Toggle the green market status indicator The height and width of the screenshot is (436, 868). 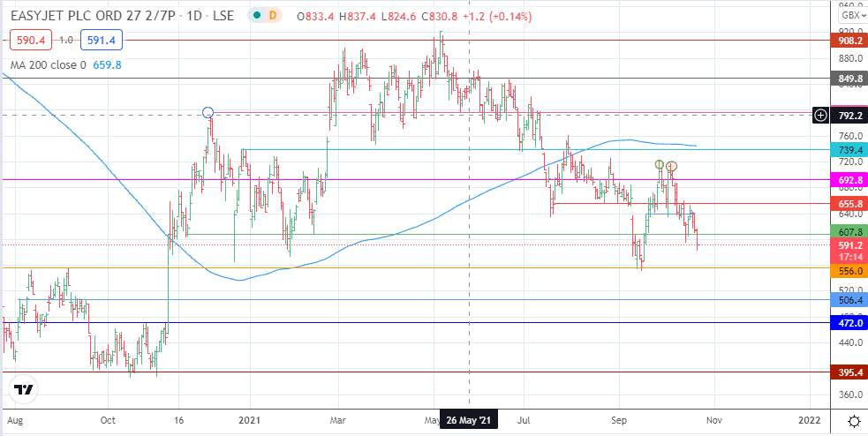click(256, 16)
